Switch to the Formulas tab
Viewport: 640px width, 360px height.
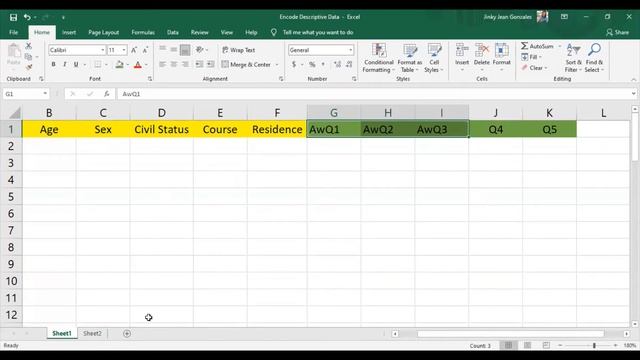click(143, 32)
